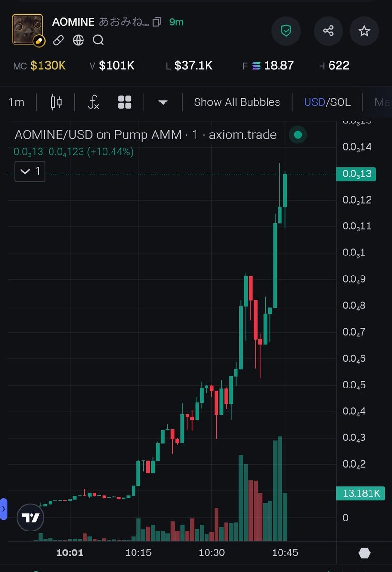Open the 1m timeframe selector

click(17, 102)
